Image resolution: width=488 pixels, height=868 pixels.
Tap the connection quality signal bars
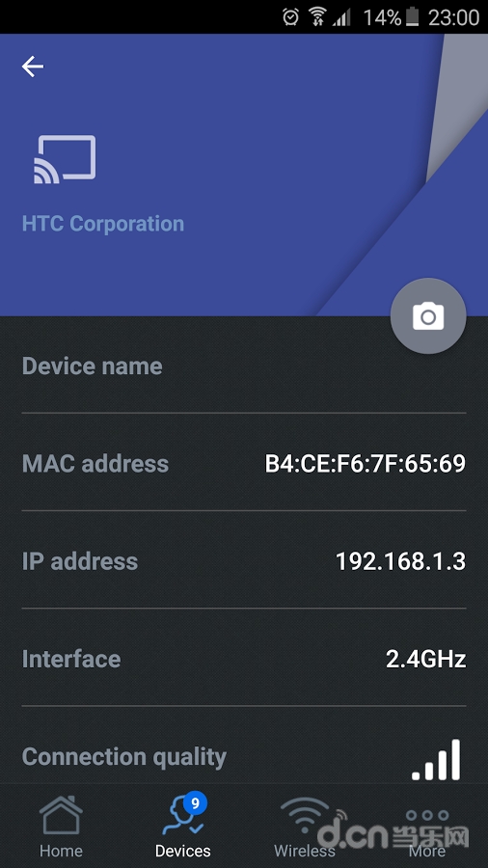coord(436,760)
